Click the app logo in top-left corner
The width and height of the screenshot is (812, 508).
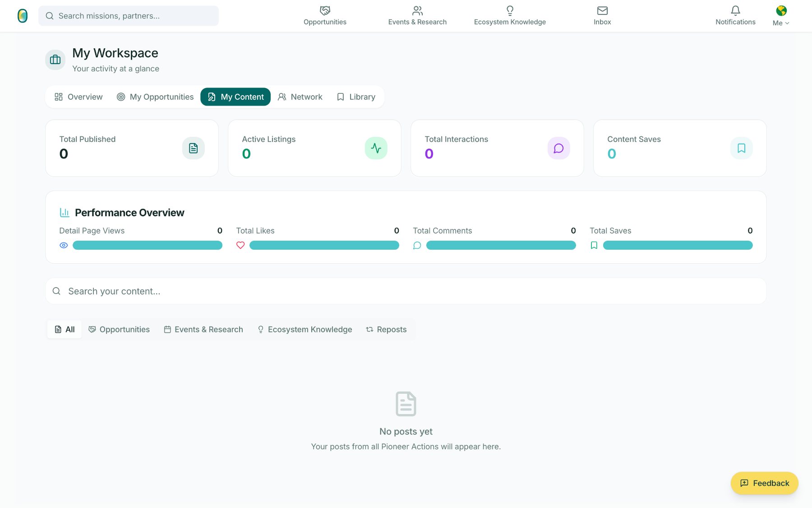(x=23, y=16)
